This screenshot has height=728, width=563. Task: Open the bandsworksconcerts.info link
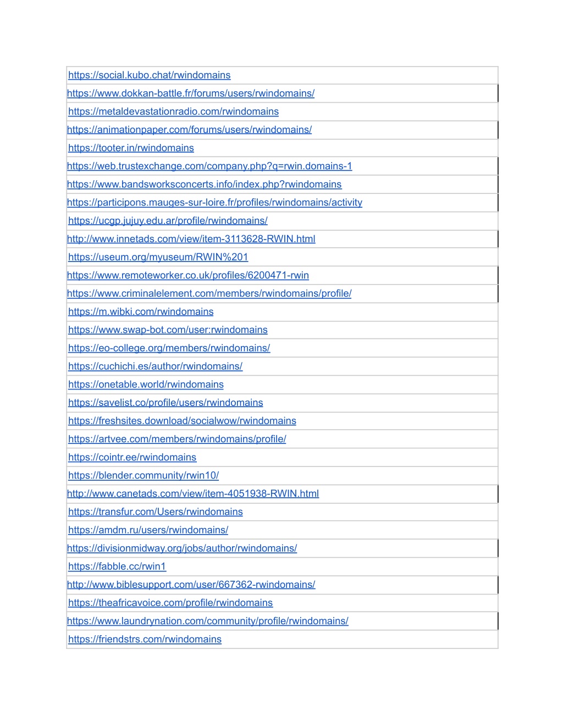[204, 184]
